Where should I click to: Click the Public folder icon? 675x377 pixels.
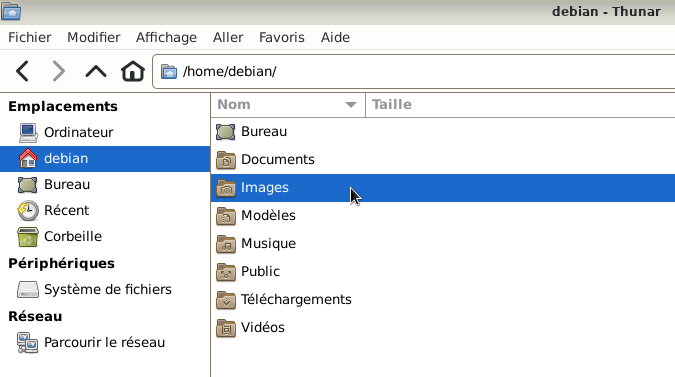click(226, 272)
